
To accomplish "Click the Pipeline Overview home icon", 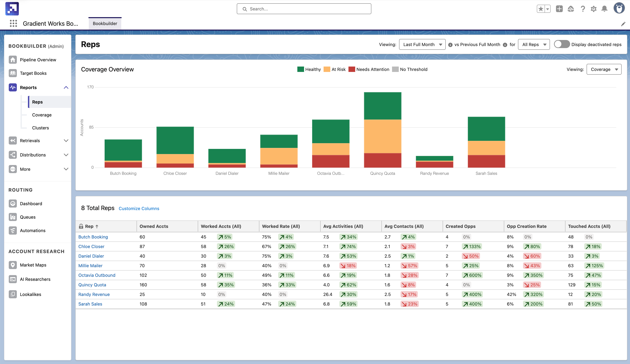I will coord(13,60).
